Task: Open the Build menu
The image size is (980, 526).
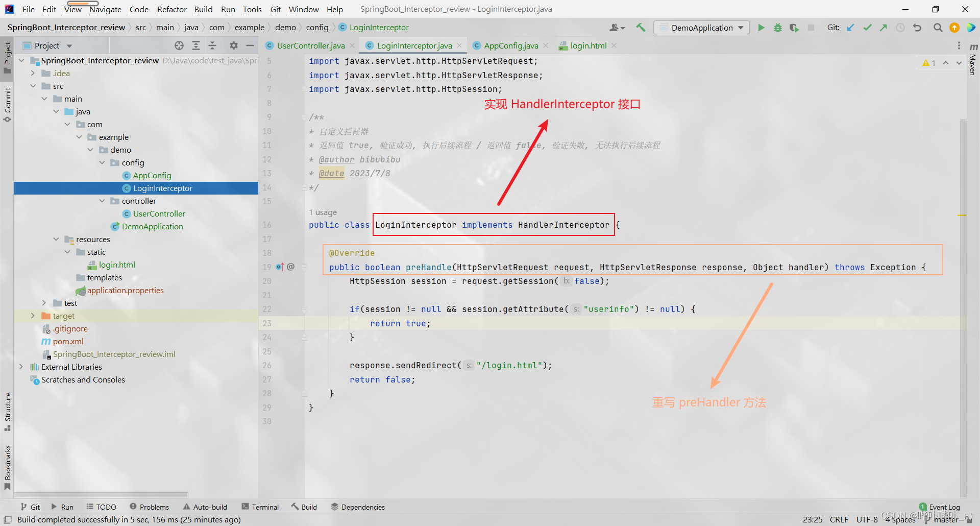Action: click(x=203, y=9)
